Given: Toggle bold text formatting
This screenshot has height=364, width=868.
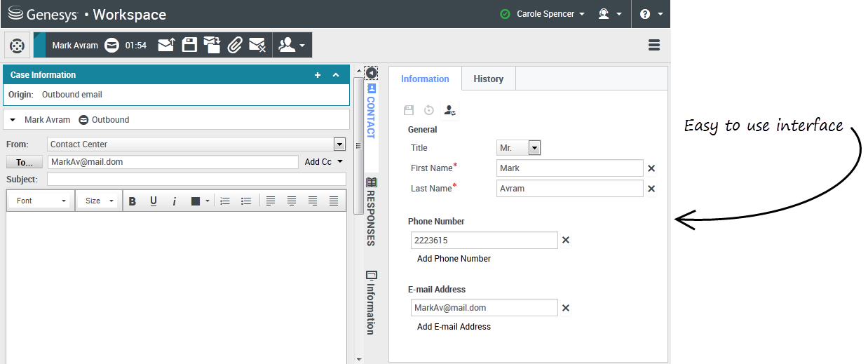Looking at the screenshot, I should click(132, 201).
